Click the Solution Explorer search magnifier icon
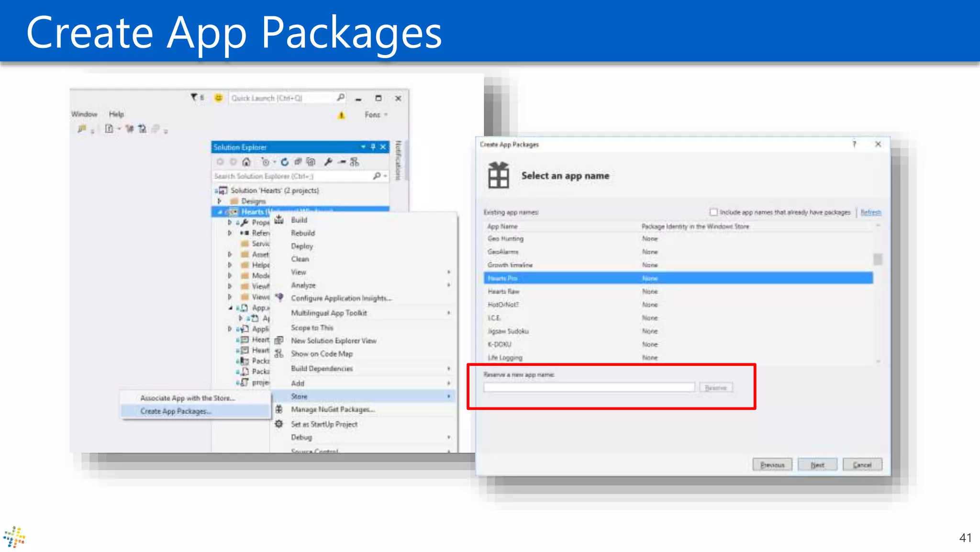 377,176
